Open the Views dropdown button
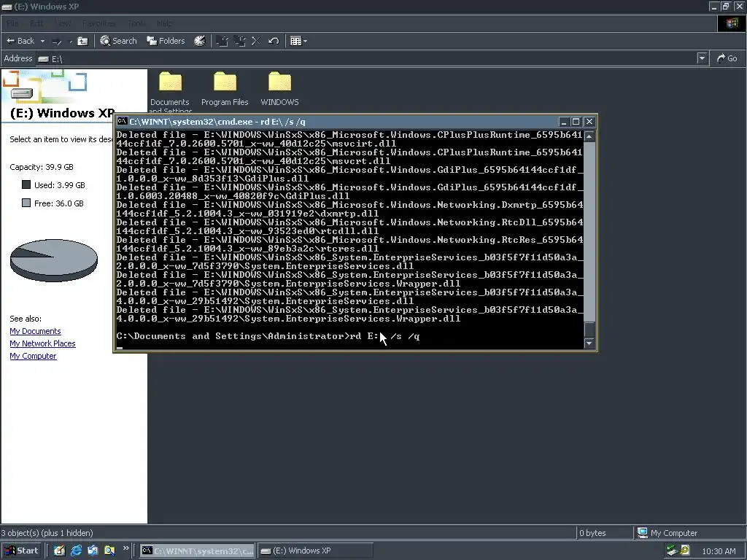The width and height of the screenshot is (747, 560). [298, 41]
